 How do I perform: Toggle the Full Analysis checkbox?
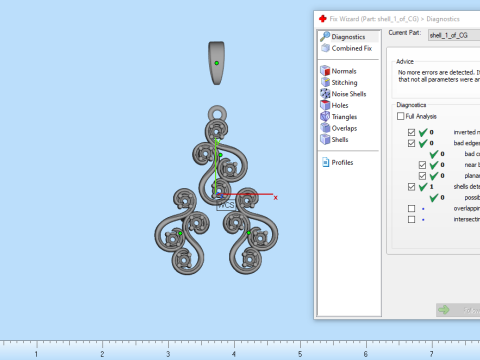coord(401,116)
